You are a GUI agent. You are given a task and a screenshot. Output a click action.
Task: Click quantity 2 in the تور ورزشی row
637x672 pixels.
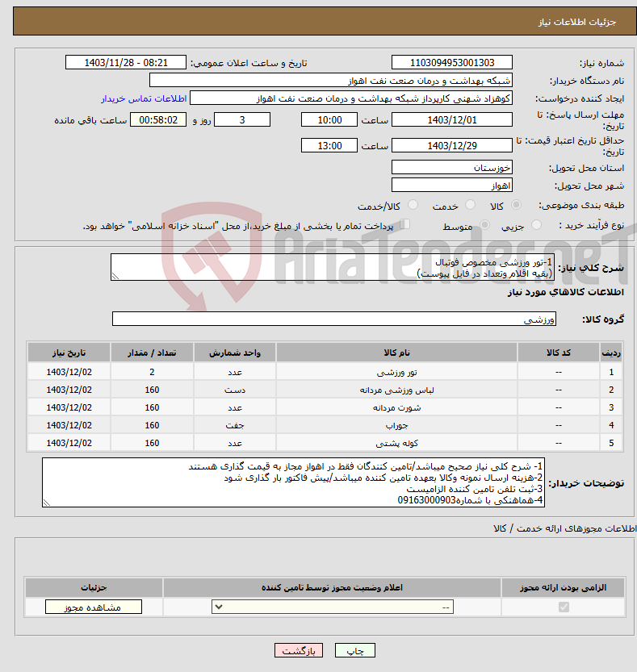[152, 373]
